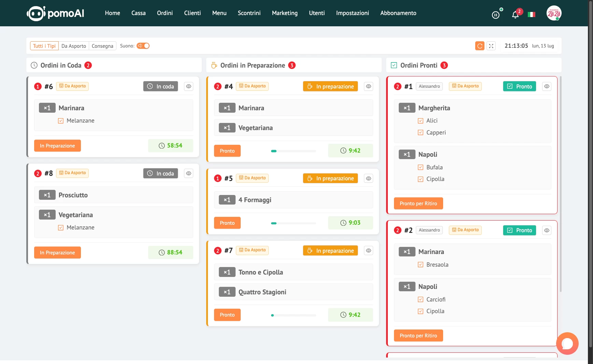593x364 pixels.
Task: Check Bufala under Napoli in order #1
Action: click(421, 167)
